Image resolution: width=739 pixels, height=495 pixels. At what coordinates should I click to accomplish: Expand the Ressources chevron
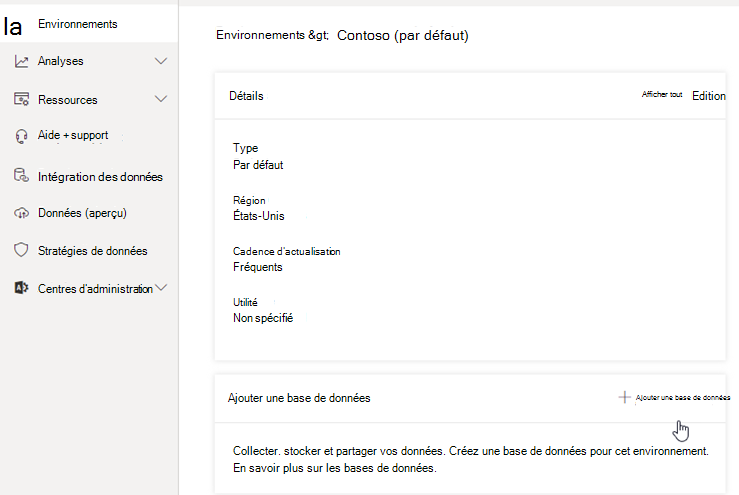click(161, 99)
